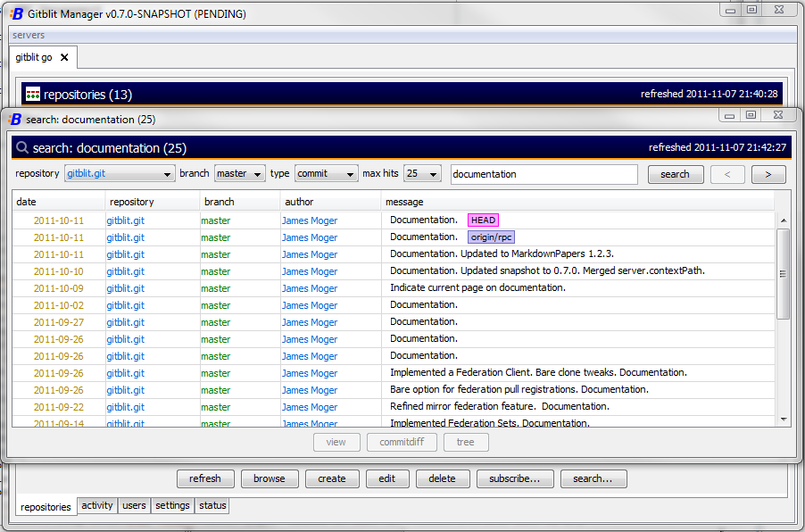Select the 2011-10-09 Indicate current page commit row
Screen dimensions: 805x532
tap(394, 288)
